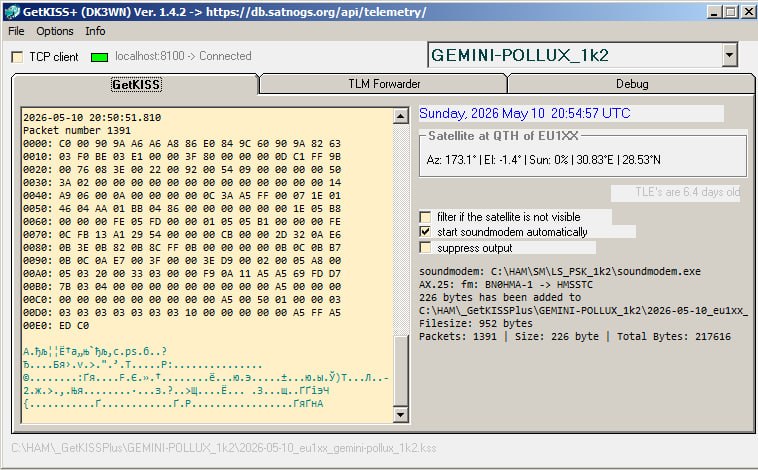Switch to the Debug tab
This screenshot has height=470, width=758.
coord(632,84)
